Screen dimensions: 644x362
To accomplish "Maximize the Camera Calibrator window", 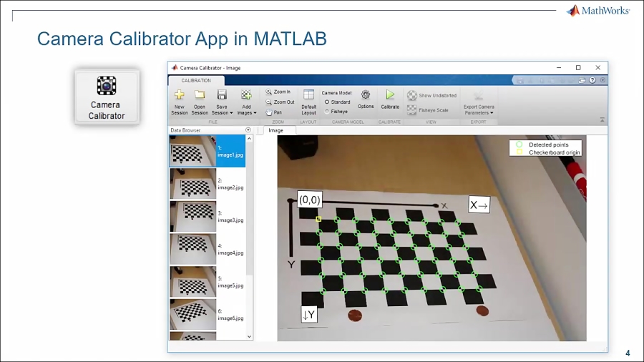I will [578, 68].
